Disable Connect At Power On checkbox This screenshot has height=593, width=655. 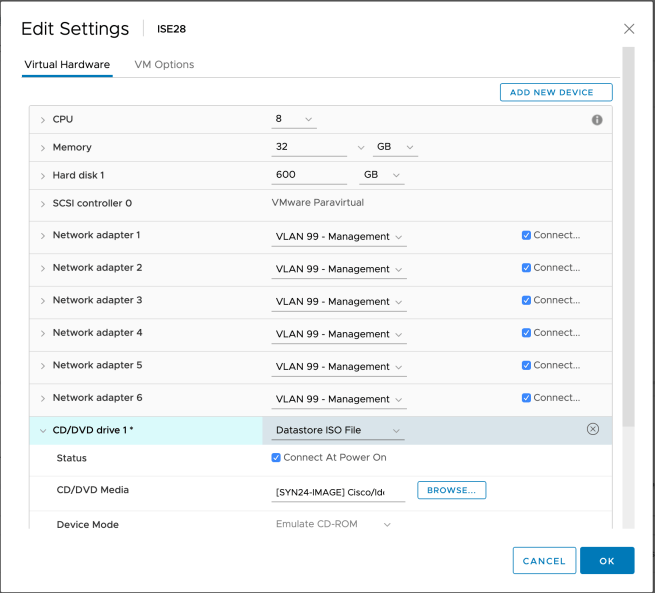point(276,458)
